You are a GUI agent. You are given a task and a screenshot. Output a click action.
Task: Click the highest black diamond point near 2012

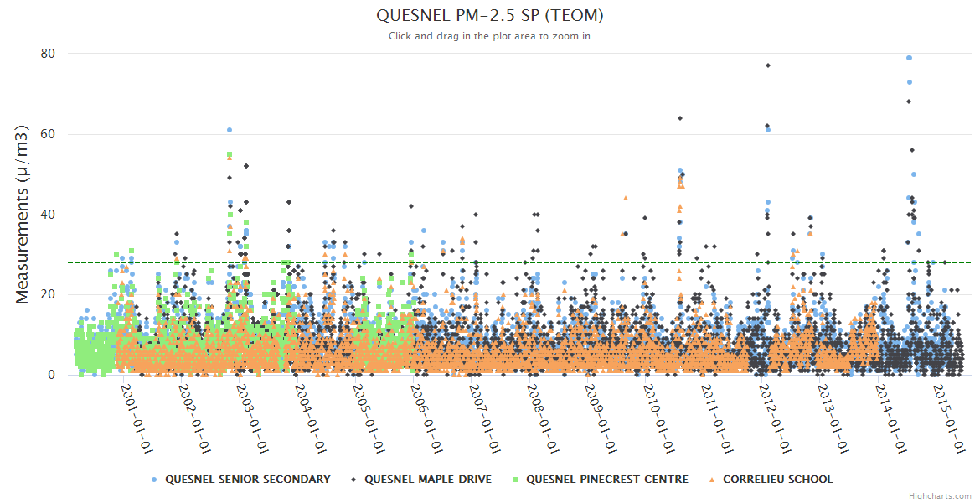pyautogui.click(x=767, y=65)
